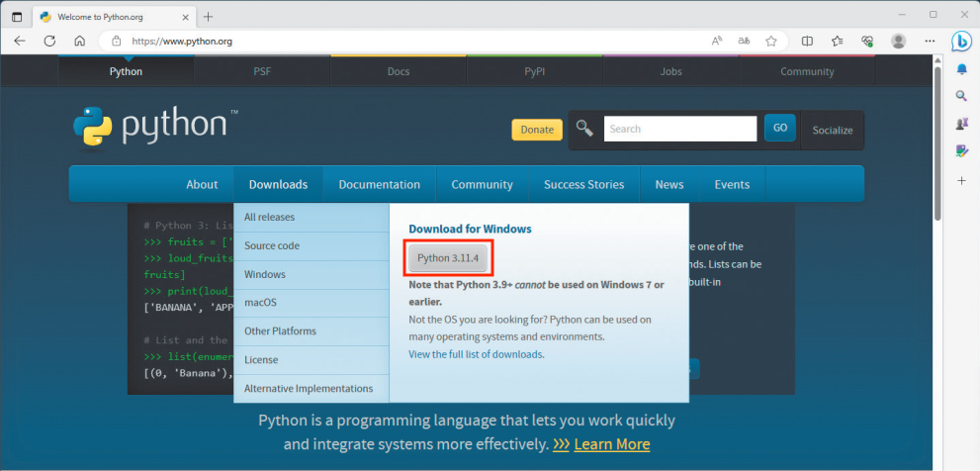Select the Python top tab
The width and height of the screenshot is (980, 471).
coord(127,71)
